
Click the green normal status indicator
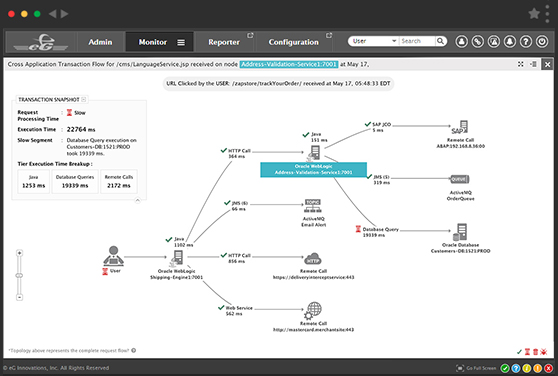[505, 368]
